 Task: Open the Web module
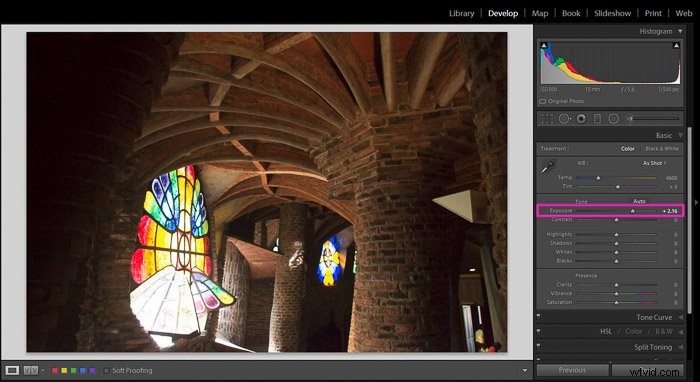point(683,13)
